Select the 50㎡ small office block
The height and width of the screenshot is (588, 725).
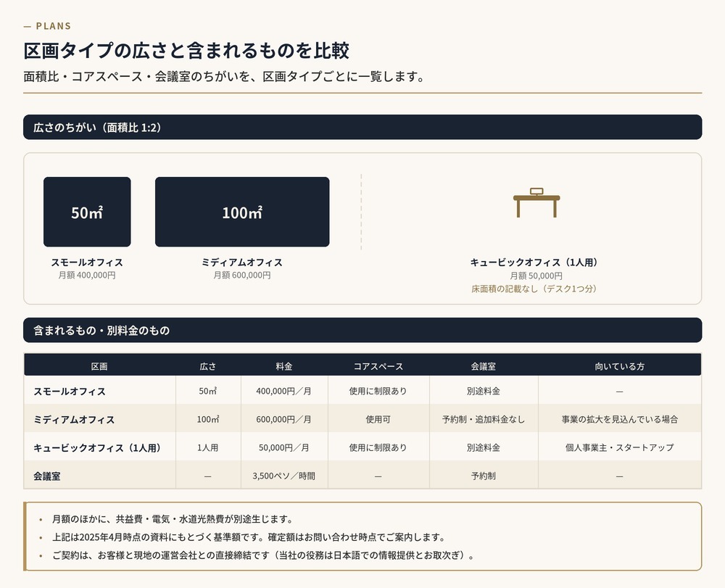[87, 212]
